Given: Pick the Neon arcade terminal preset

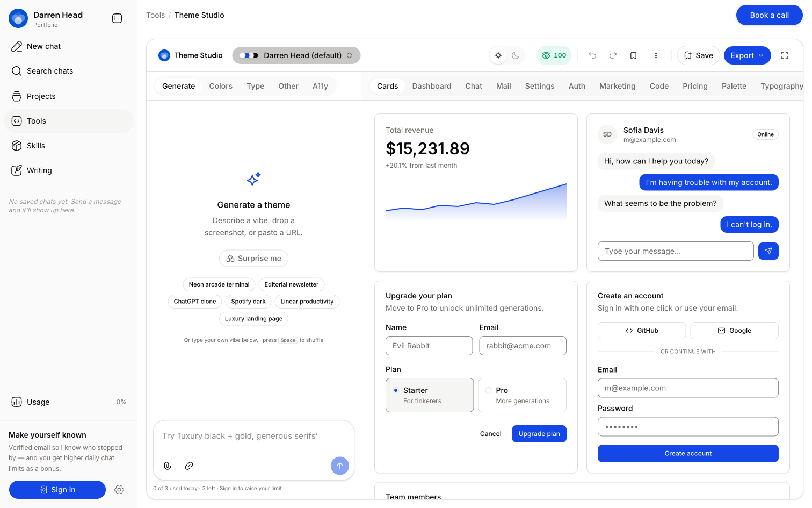Looking at the screenshot, I should click(x=219, y=284).
